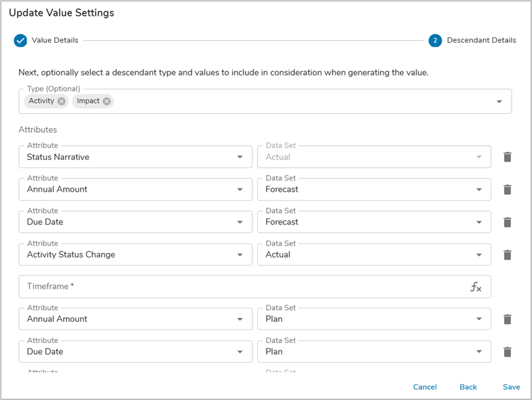Open the formula editor in Timeframe field
Screen dimensions: 532x400
coord(476,287)
